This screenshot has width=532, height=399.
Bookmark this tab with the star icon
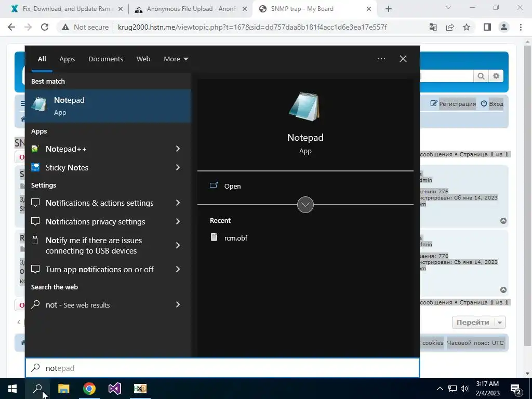(x=467, y=27)
